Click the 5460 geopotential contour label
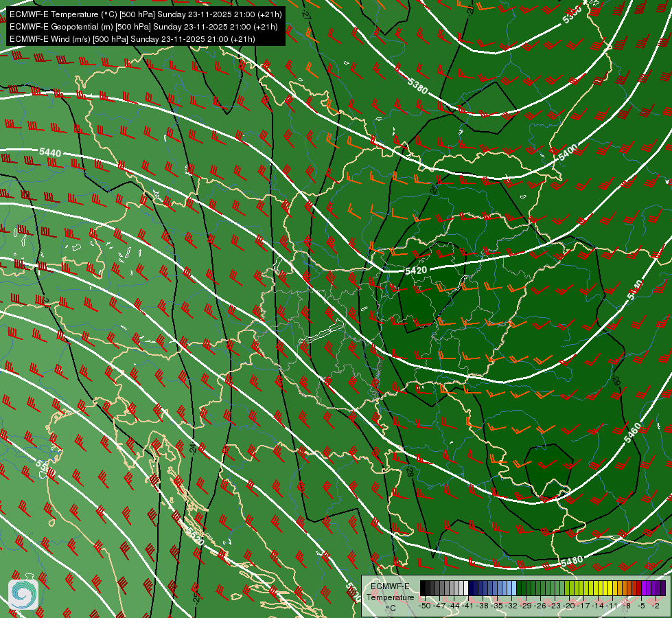 point(633,433)
